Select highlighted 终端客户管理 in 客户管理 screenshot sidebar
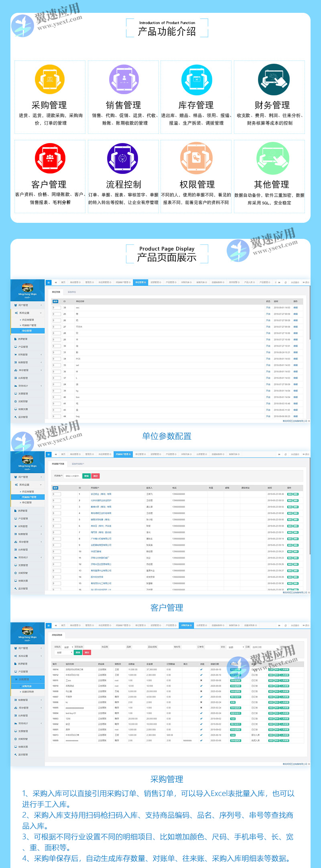The width and height of the screenshot is (321, 868). point(28,497)
